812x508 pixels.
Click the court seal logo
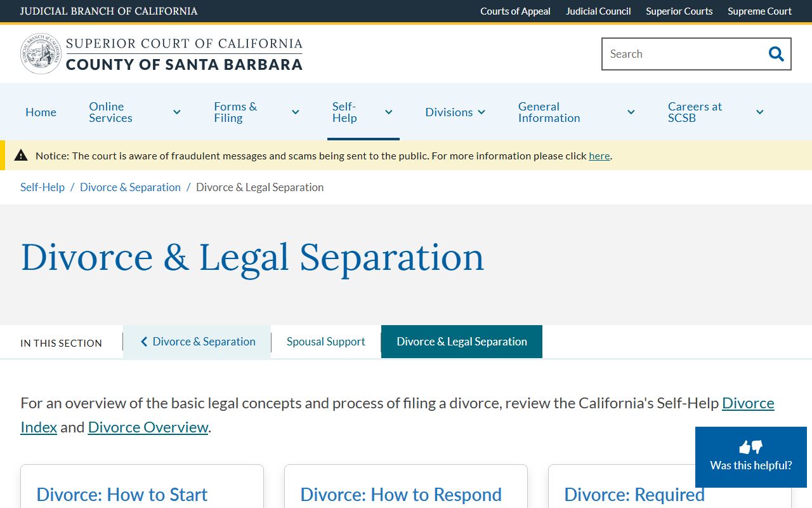pyautogui.click(x=41, y=54)
